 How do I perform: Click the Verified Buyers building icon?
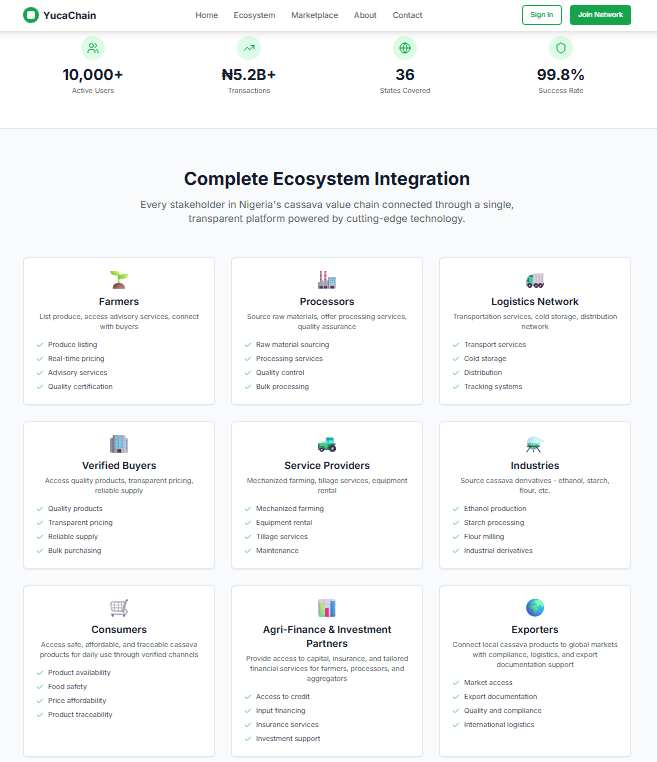click(119, 444)
